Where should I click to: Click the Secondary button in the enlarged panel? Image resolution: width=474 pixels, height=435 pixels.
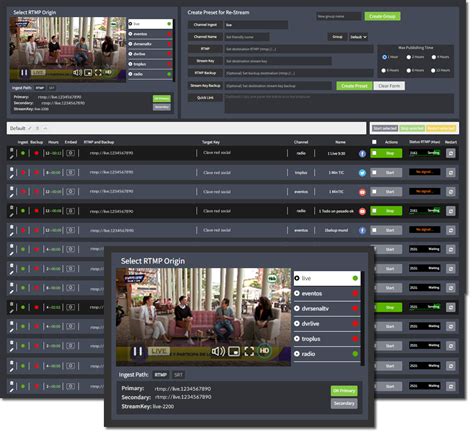344,404
